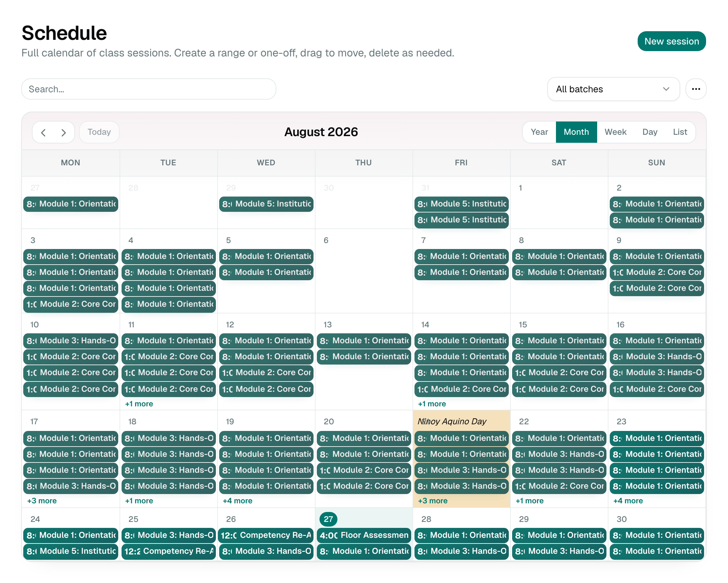
Task: Open Module 2 Core event on the 16th
Action: coord(656,389)
